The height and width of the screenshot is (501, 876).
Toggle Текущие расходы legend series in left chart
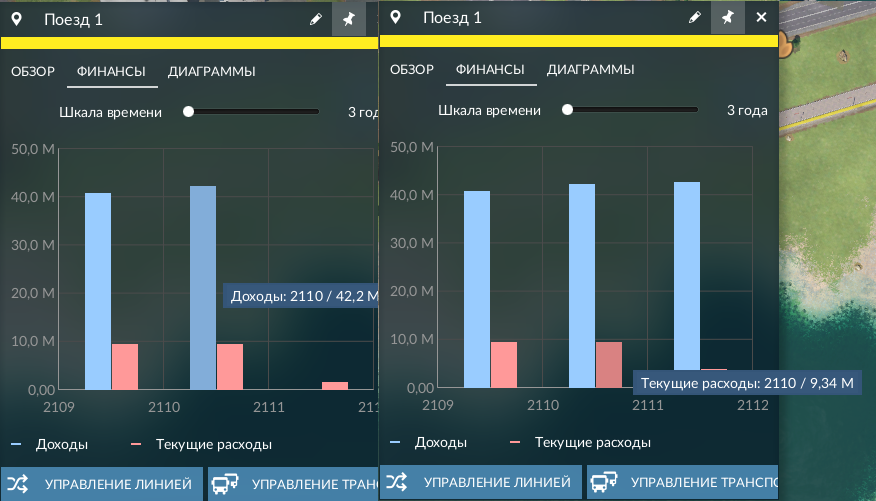pyautogui.click(x=201, y=445)
